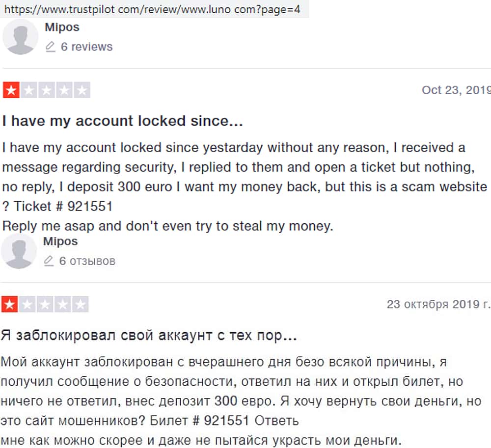Viewport: 491px width, 448px height.
Task: Open Russian review title "Я заблокировал свой аккаунт"
Action: pyautogui.click(x=148, y=335)
